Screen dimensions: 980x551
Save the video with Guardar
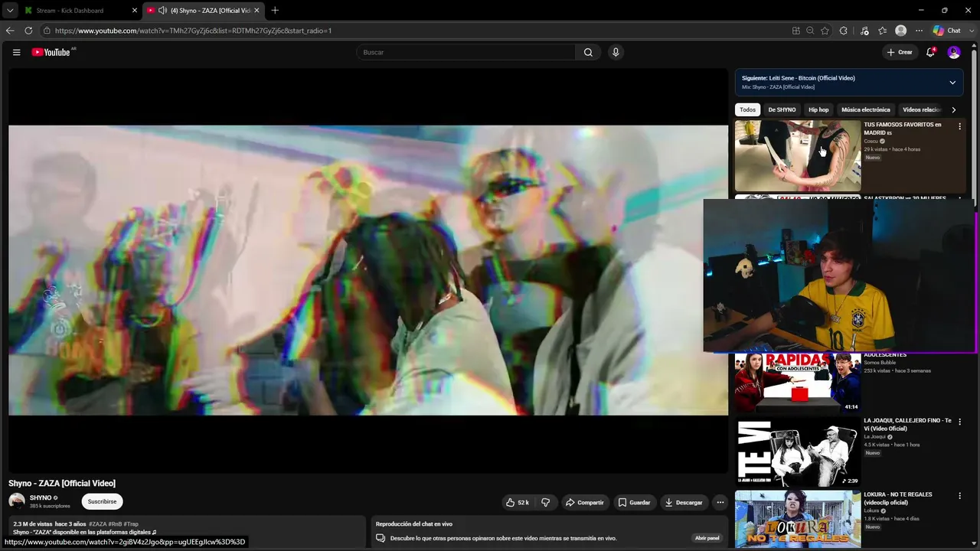click(634, 503)
